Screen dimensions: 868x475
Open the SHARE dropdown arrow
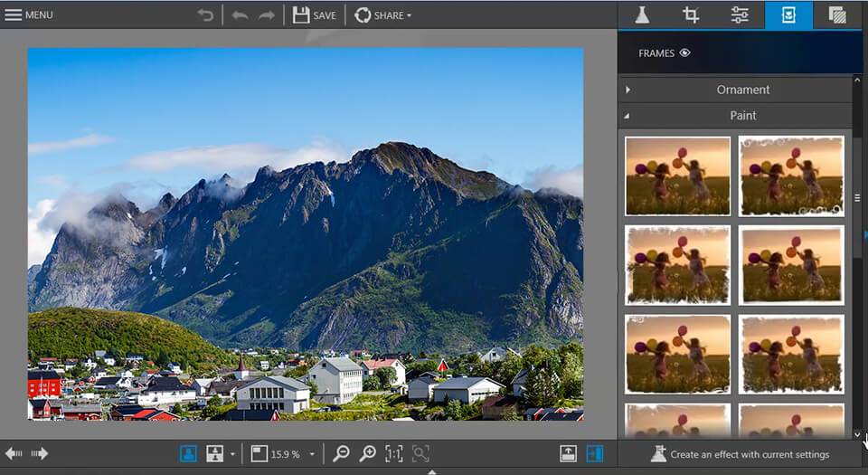pos(409,15)
